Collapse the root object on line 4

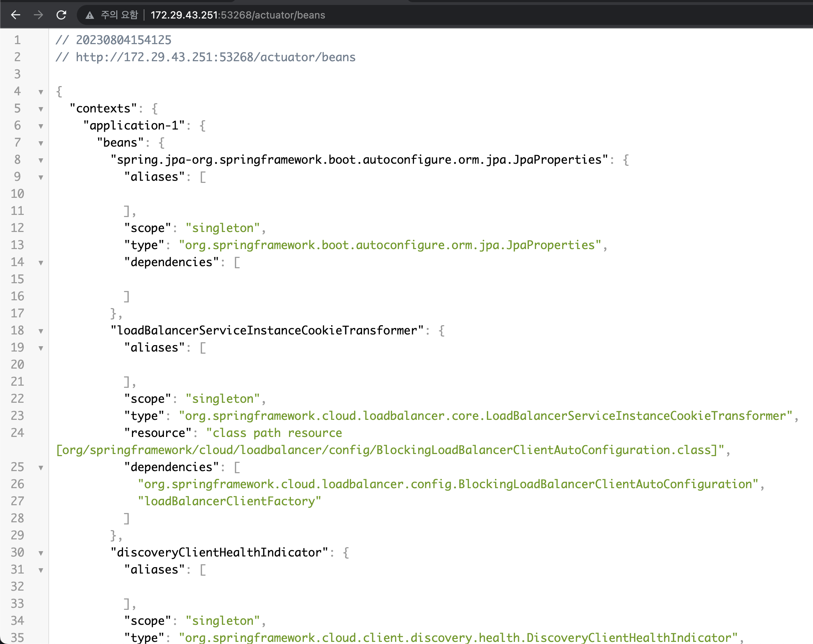pos(41,92)
